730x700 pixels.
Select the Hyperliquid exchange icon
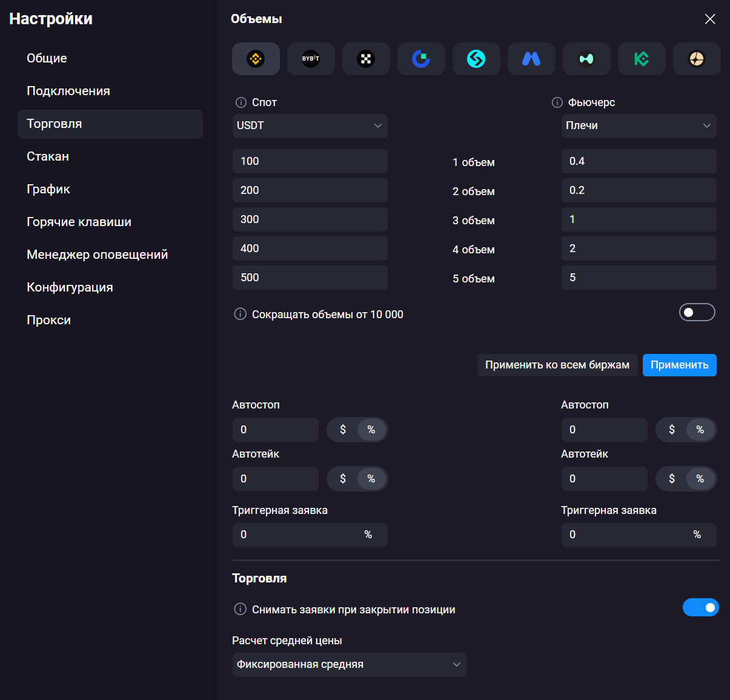[x=586, y=59]
